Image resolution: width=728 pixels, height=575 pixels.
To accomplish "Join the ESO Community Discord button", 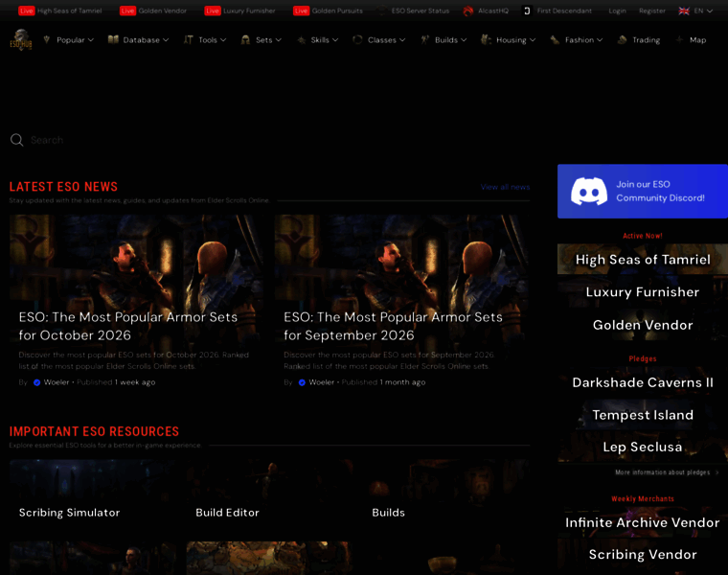I will 643,191.
